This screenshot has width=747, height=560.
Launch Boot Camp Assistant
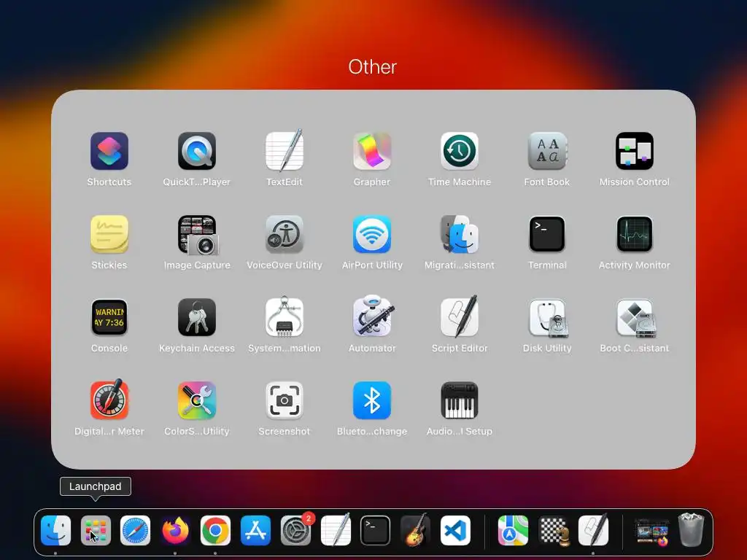(635, 317)
